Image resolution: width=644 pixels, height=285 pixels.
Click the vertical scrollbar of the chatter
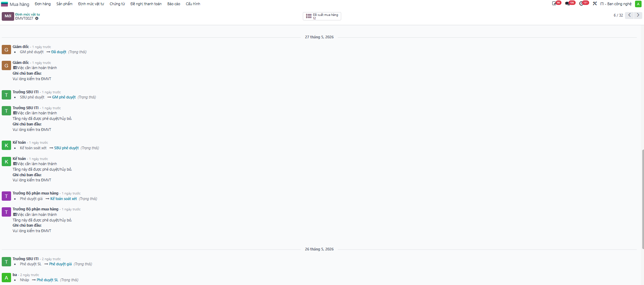pos(643,199)
